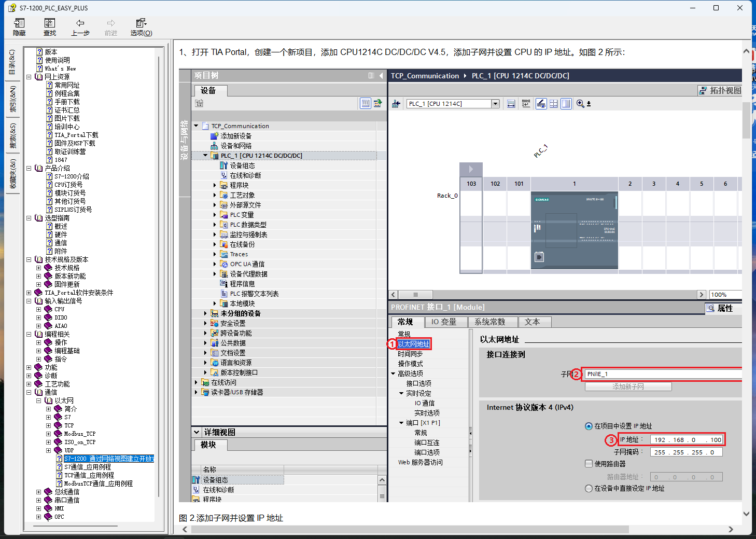Click the 添加新子网 button
Screen dimensions: 756x539
click(628, 386)
